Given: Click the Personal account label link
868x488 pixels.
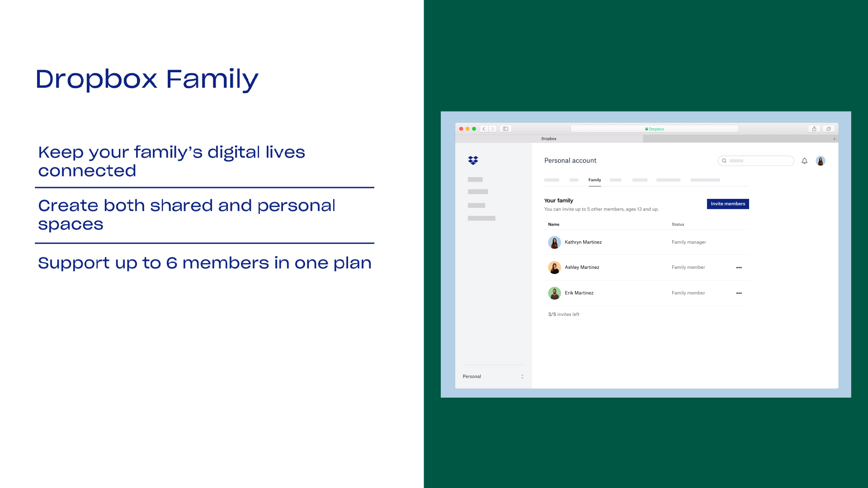Looking at the screenshot, I should pyautogui.click(x=570, y=160).
